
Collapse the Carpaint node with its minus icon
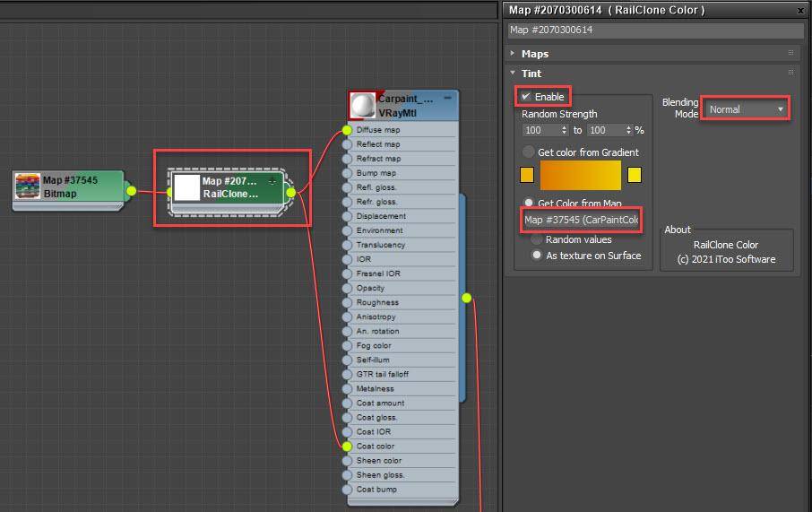(x=448, y=99)
